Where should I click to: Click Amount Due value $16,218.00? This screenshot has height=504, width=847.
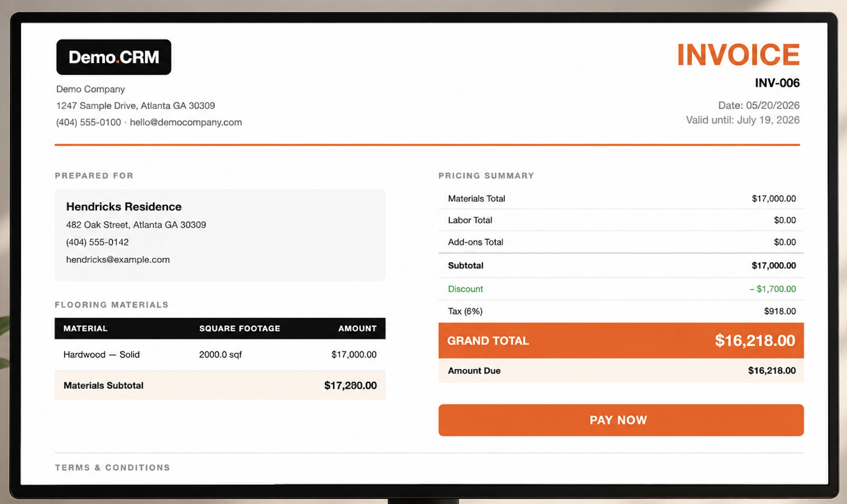click(x=772, y=371)
